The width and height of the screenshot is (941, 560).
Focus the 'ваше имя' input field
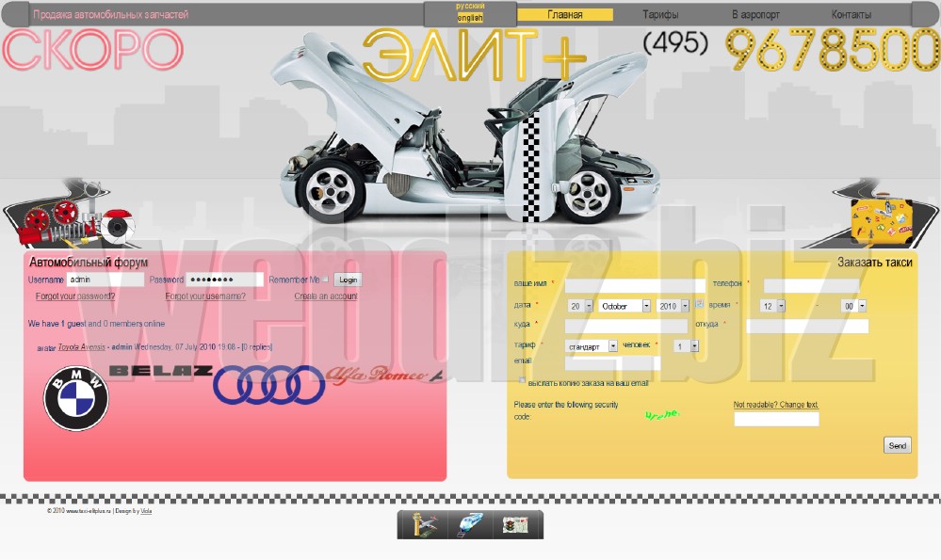pos(635,285)
